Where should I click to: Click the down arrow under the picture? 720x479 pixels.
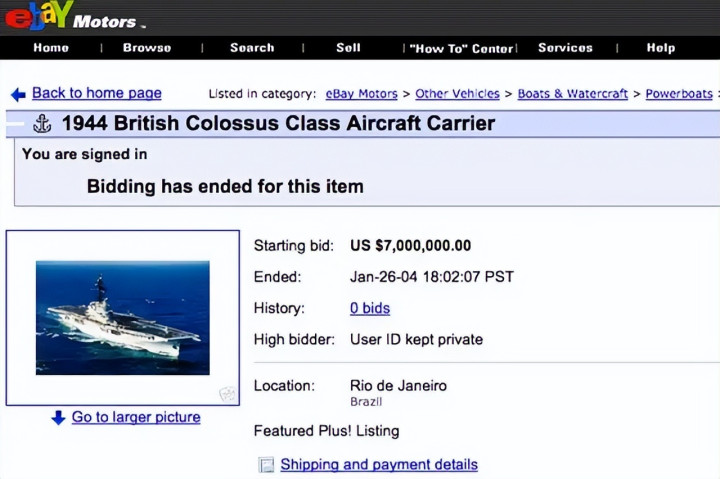(x=58, y=418)
